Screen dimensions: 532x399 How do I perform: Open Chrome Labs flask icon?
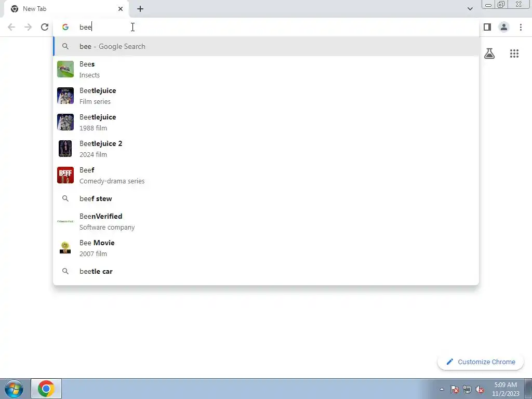(x=489, y=54)
